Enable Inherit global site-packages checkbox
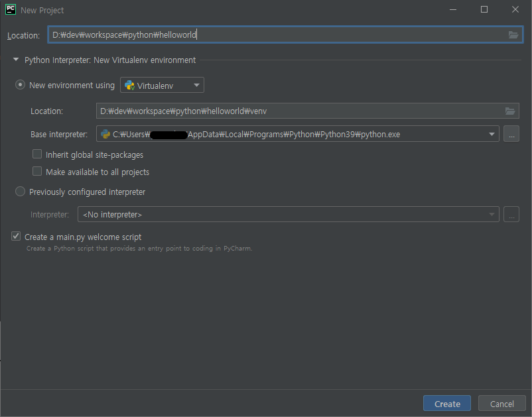 coord(37,154)
